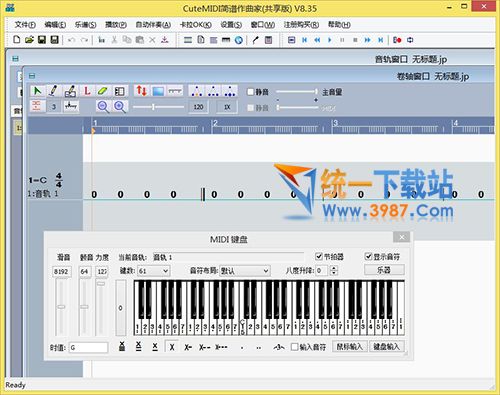This screenshot has height=395, width=500.
Task: Zoom in with the plus magnifier
Action: [119, 107]
